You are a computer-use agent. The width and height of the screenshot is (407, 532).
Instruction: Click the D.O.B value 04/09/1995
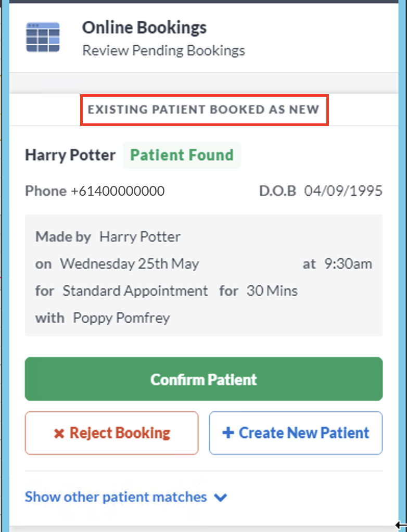(x=343, y=191)
